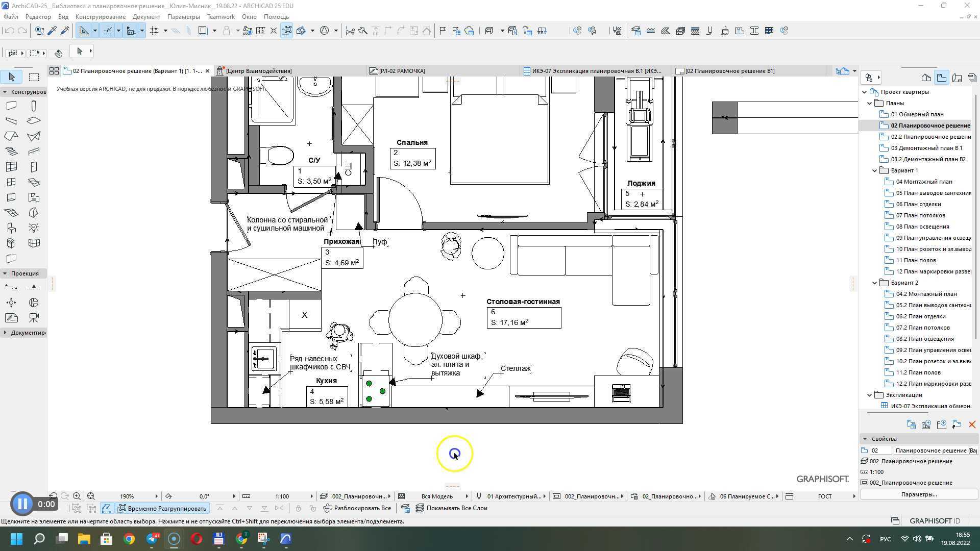
Task: Pause the screen recording playback
Action: click(x=22, y=504)
